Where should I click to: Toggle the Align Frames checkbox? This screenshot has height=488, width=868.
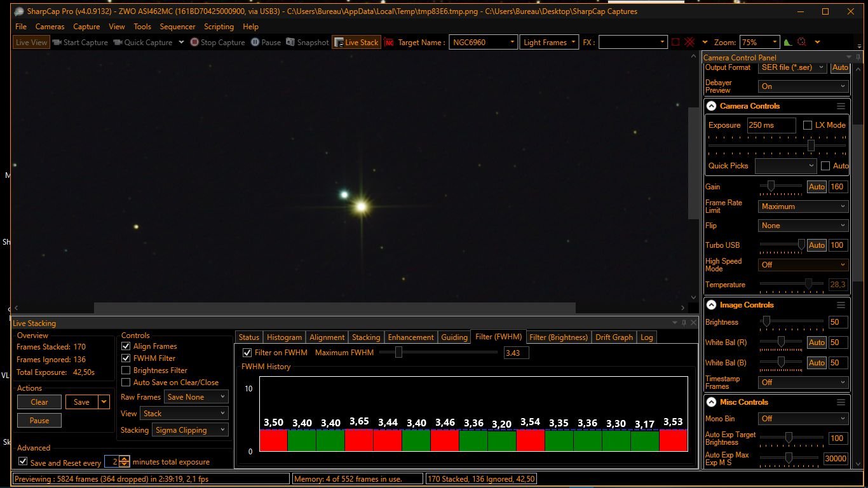click(126, 346)
